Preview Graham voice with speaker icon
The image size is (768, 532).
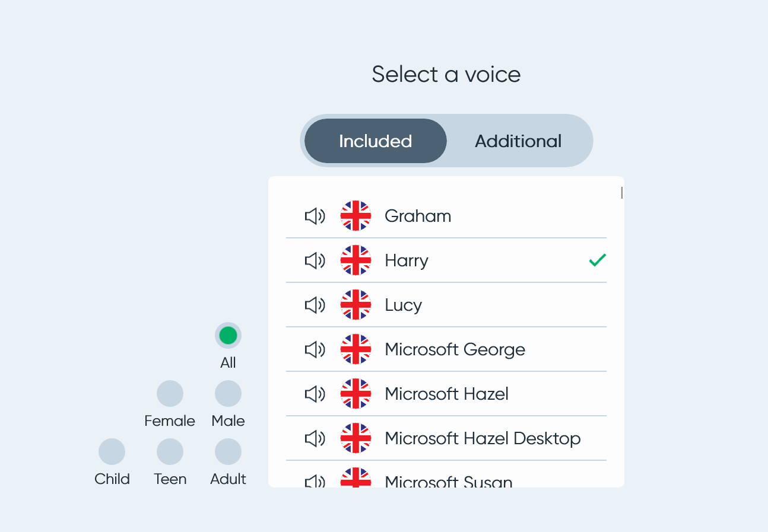(315, 216)
